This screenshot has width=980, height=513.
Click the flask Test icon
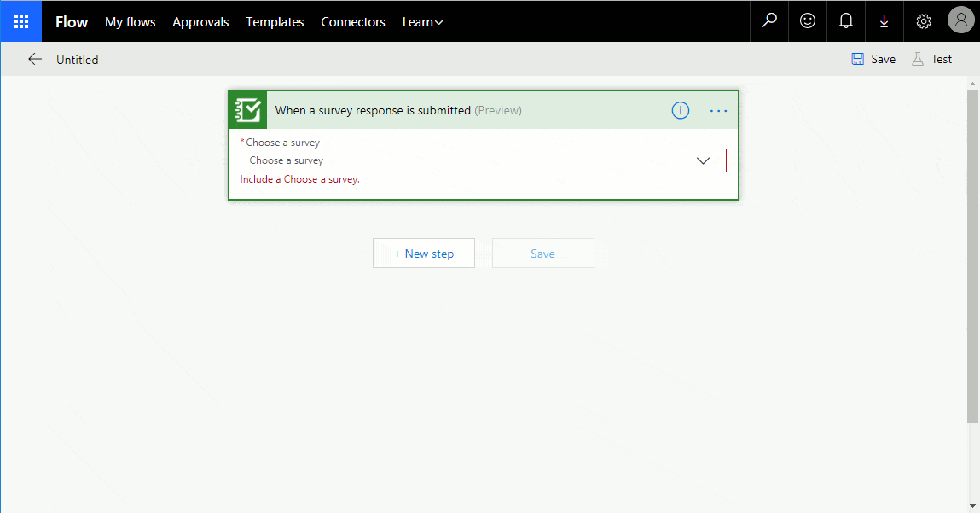coord(917,59)
